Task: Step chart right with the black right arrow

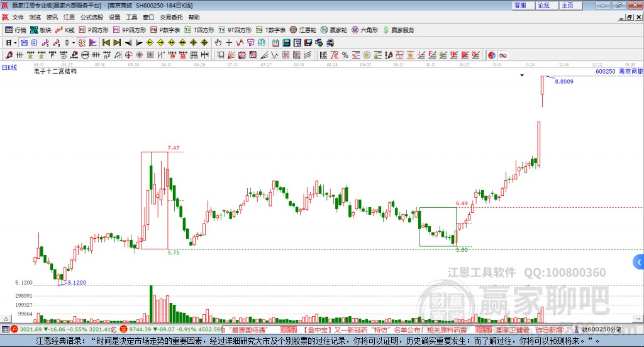Action: coord(139,43)
